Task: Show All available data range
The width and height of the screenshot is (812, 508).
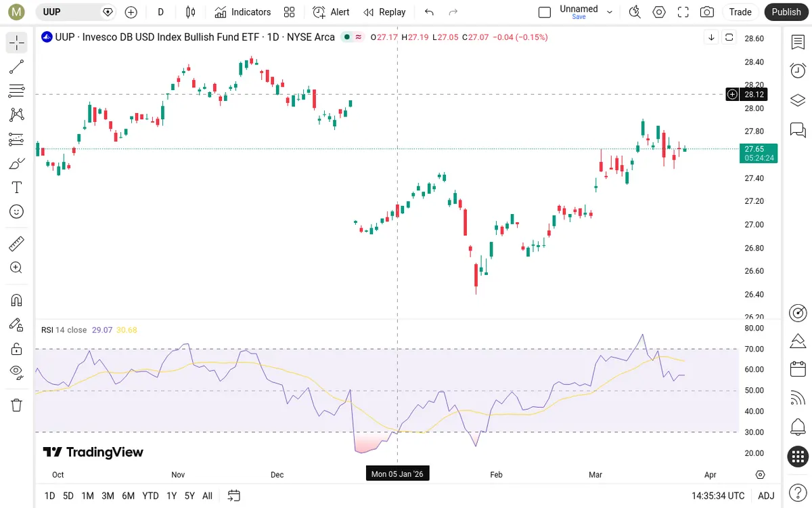Action: 207,496
